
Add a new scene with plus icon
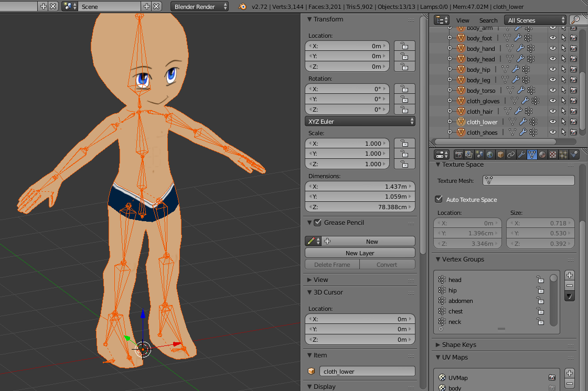click(147, 6)
